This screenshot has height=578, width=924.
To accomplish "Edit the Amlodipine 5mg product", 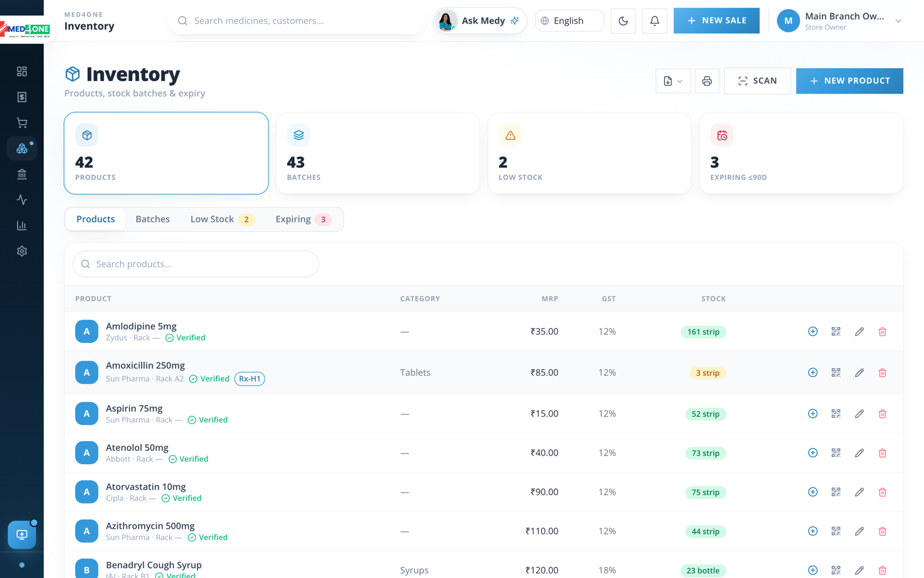I will [x=859, y=331].
